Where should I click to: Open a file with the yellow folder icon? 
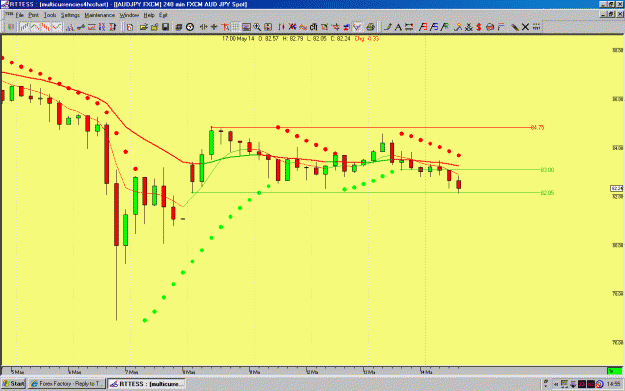[144, 27]
